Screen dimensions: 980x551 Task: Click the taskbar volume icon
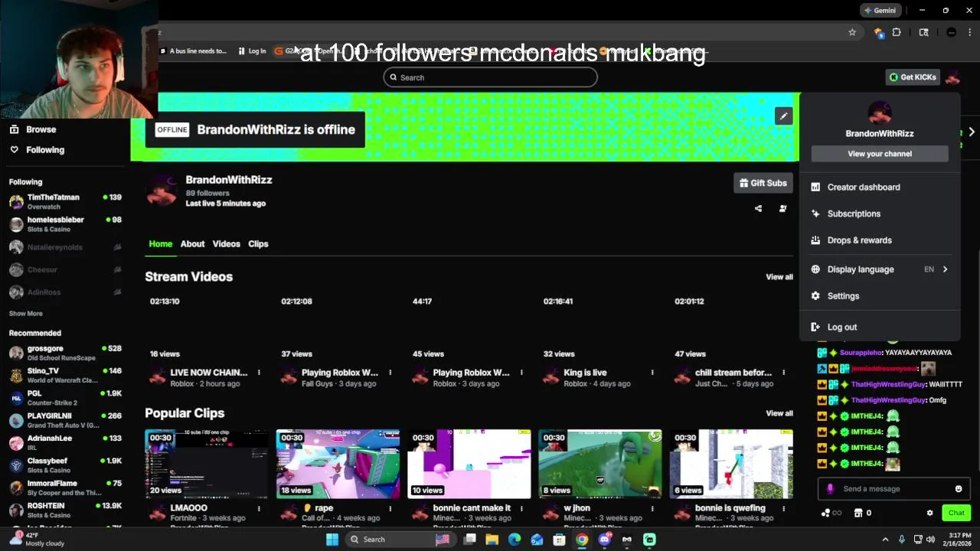(931, 540)
